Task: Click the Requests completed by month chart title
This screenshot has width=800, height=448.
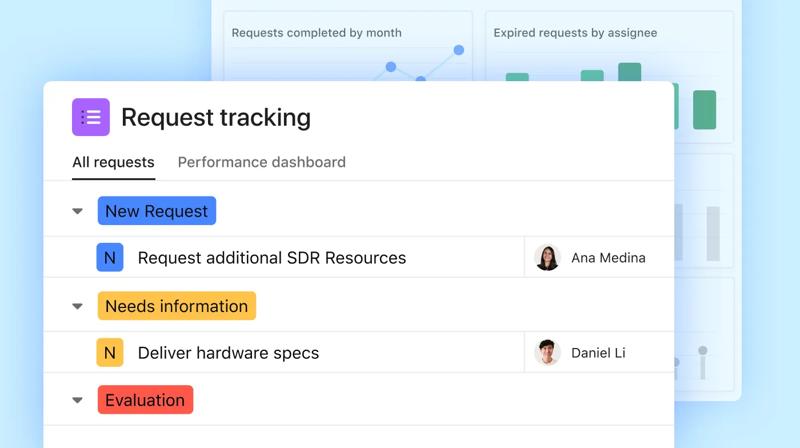Action: pyautogui.click(x=316, y=33)
